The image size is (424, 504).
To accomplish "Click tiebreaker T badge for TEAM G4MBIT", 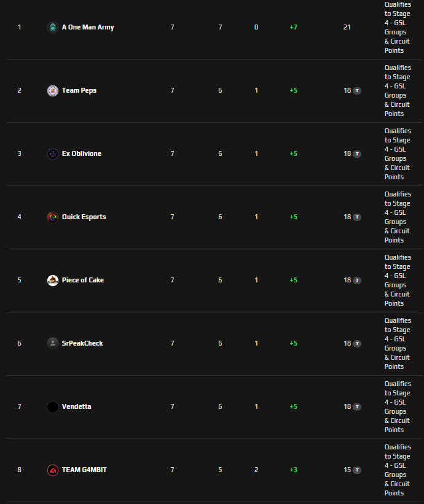I will [357, 470].
